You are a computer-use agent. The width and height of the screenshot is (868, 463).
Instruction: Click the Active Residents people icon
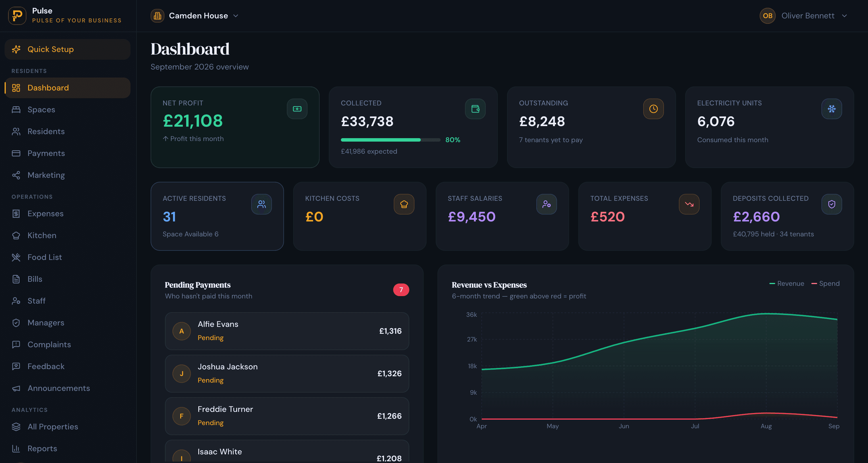pos(262,204)
